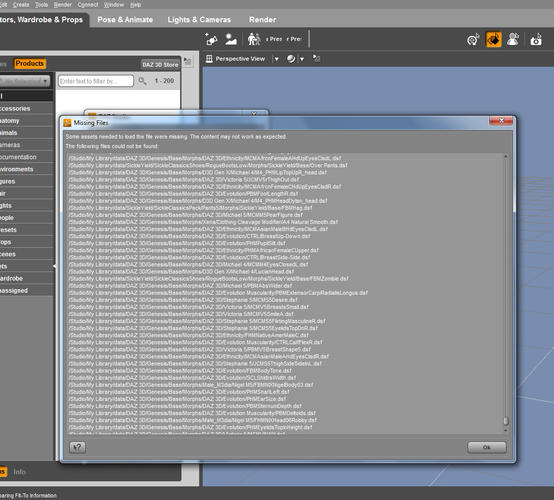Select the Unassigned category

coord(26,290)
